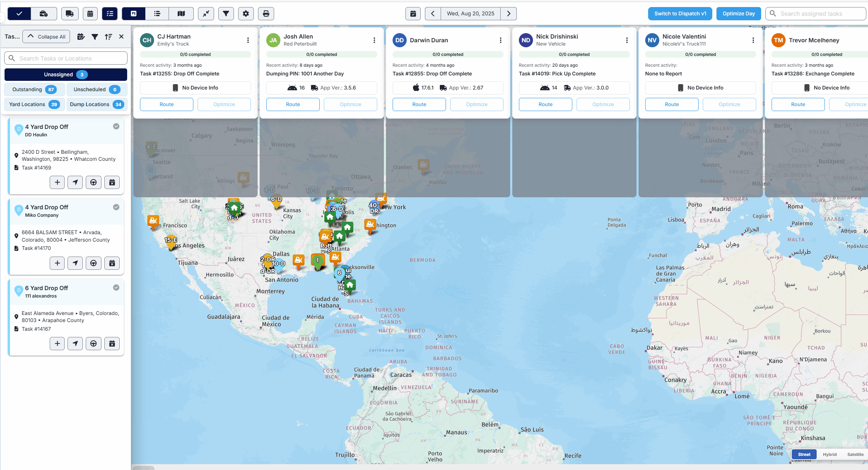Screen dimensions: 868x470
Task: Select the Dump Locations tab
Action: 97,104
